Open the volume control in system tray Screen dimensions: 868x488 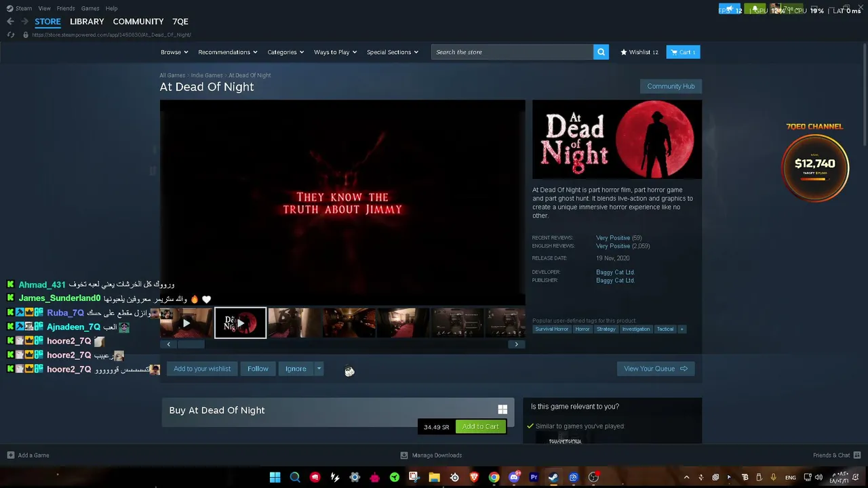[818, 477]
